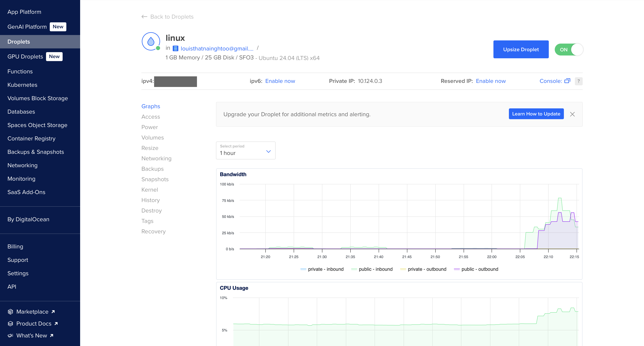
Task: Expand By DigitalOcean section
Action: 28,219
